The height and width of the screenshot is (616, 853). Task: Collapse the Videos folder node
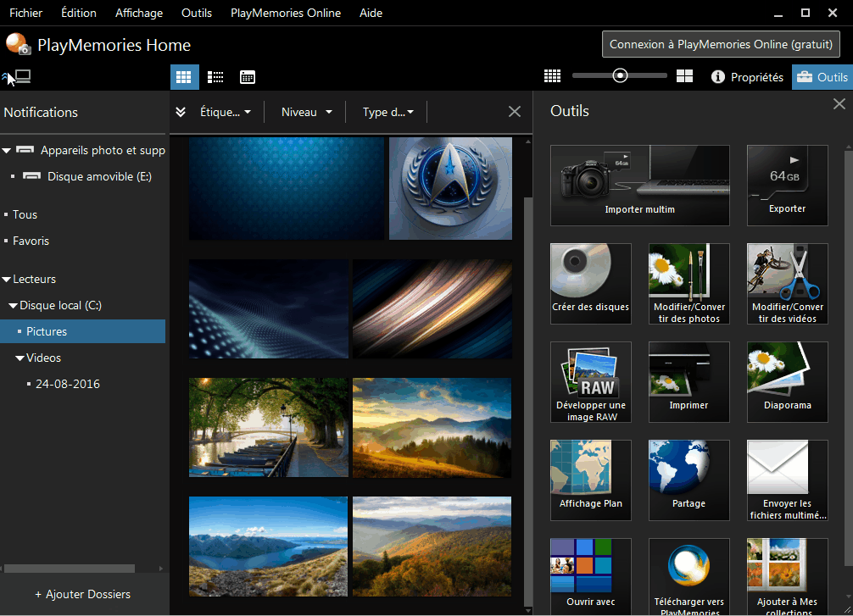click(x=20, y=358)
